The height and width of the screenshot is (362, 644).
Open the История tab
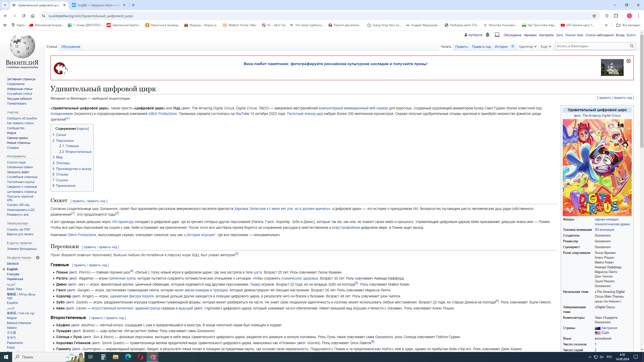coord(501,47)
